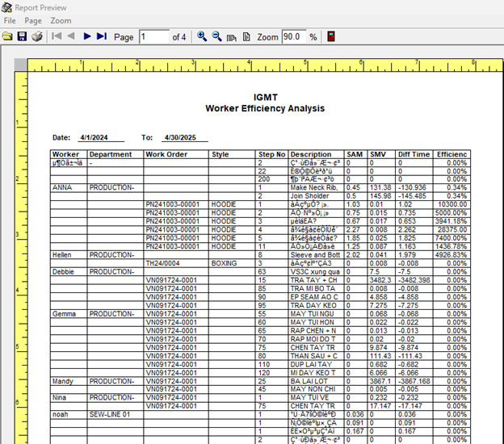This screenshot has width=504, height=444.
Task: Click description Make Neck Rib
Action: (314, 187)
